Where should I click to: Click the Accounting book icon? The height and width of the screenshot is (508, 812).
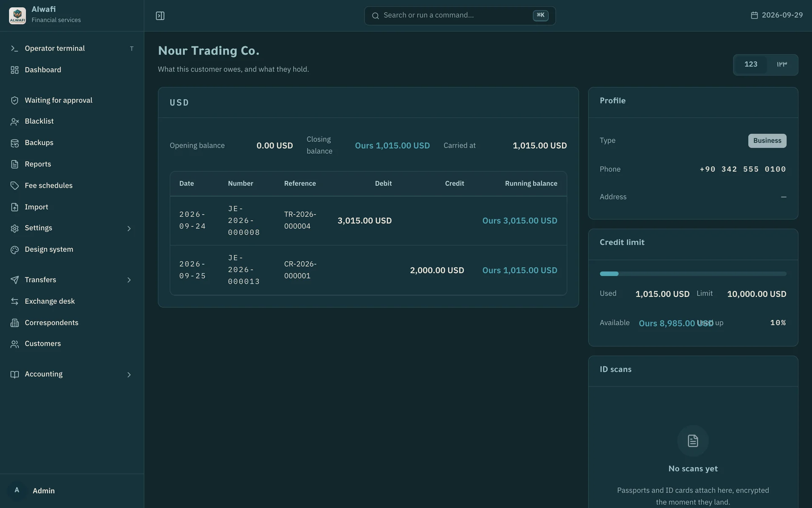[x=14, y=374]
